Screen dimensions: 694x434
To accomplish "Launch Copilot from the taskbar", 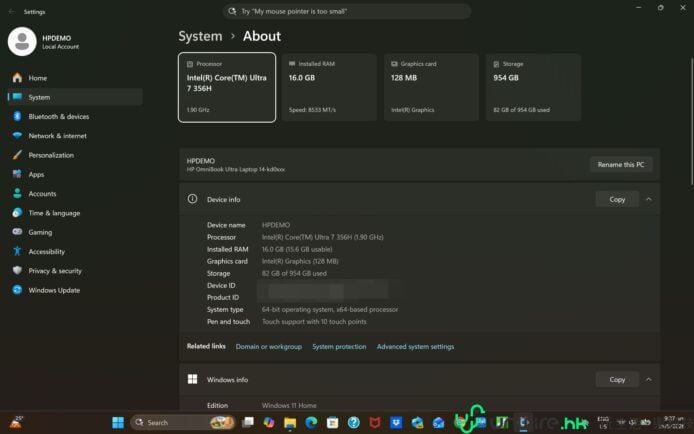I will click(x=269, y=422).
